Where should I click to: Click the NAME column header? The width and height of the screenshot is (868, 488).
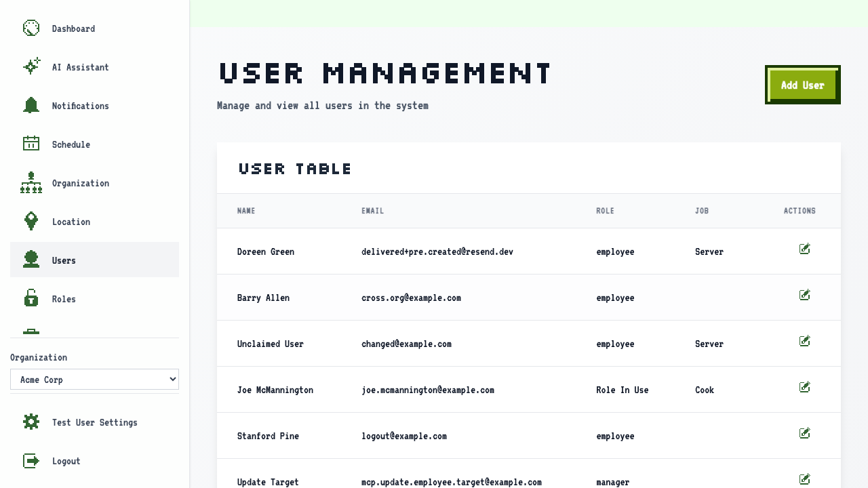(246, 211)
